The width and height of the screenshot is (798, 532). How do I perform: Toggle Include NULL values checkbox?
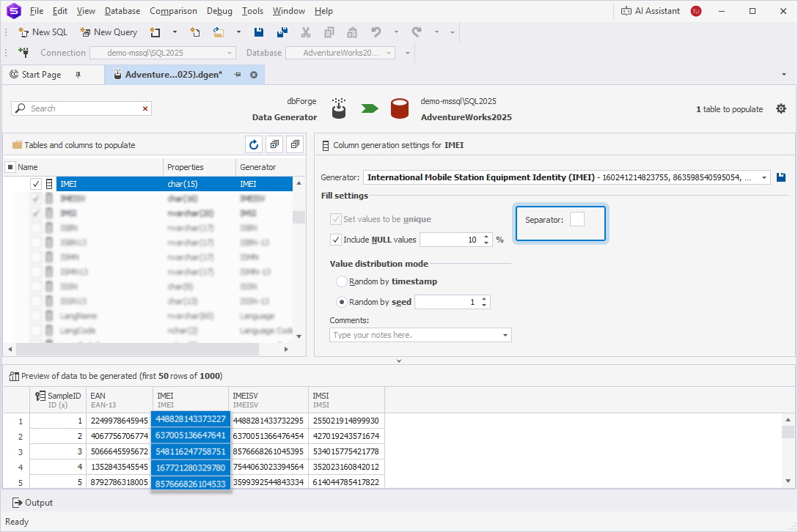tap(336, 240)
